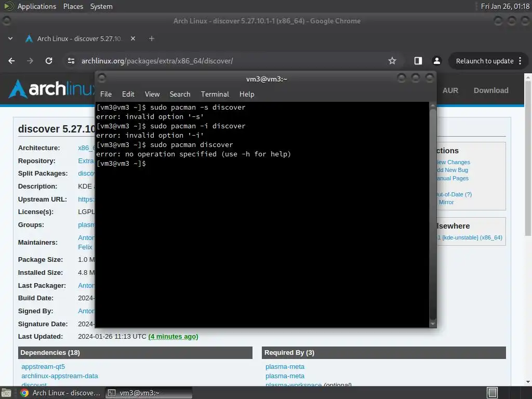Reload the Arch Linux page
Viewport: 532px width, 399px height.
click(49, 61)
